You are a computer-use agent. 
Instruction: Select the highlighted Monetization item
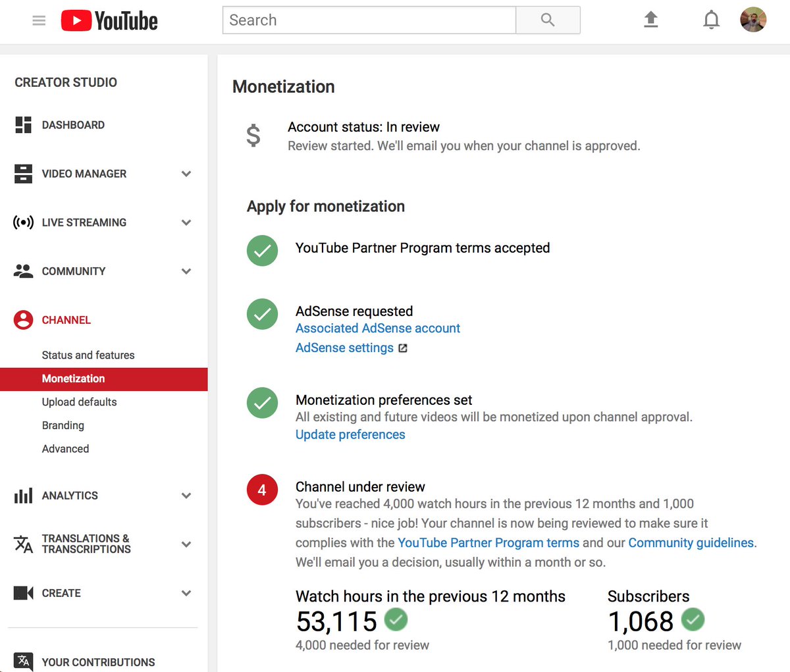pos(104,378)
